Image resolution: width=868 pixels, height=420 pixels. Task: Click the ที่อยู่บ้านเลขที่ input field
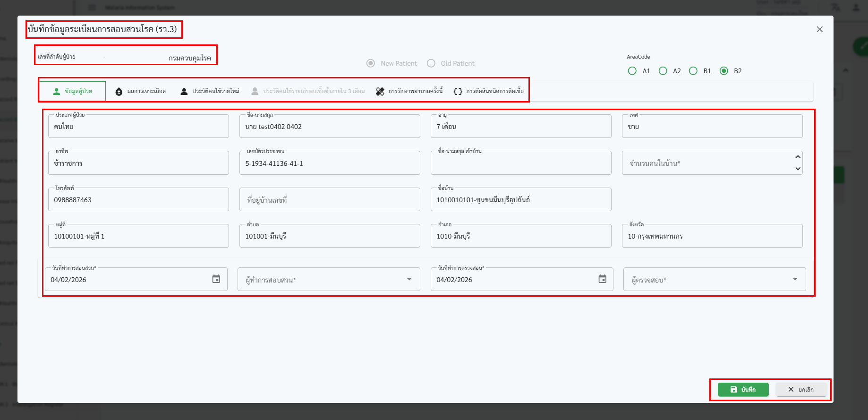tap(329, 200)
